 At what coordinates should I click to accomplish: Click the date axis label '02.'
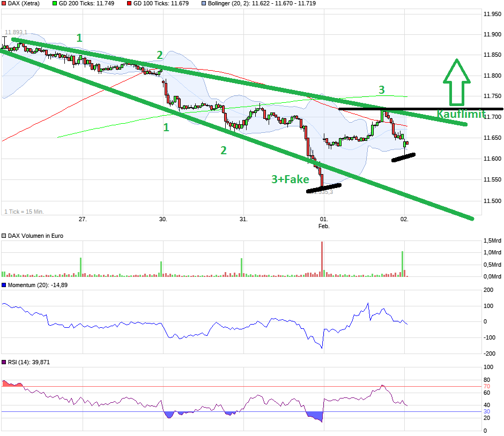coord(404,219)
